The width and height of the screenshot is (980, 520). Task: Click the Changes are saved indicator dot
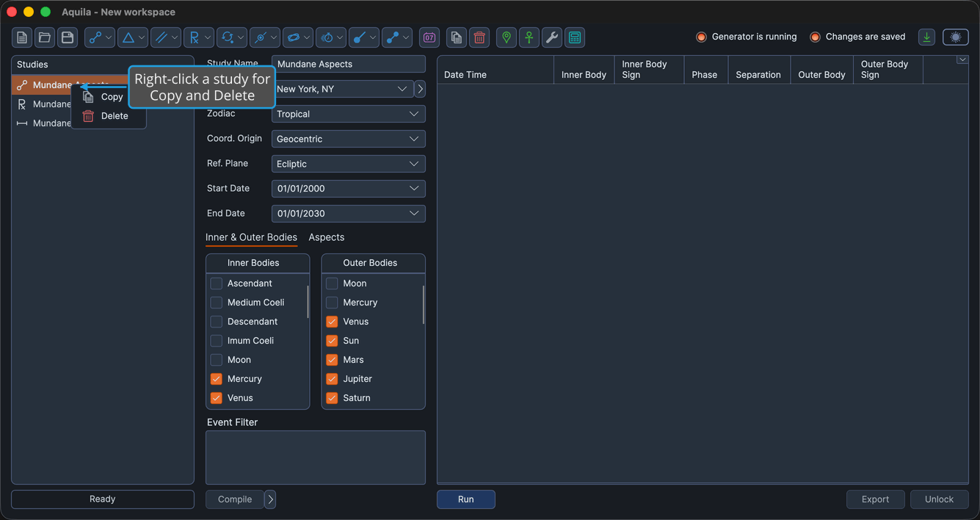coord(815,37)
